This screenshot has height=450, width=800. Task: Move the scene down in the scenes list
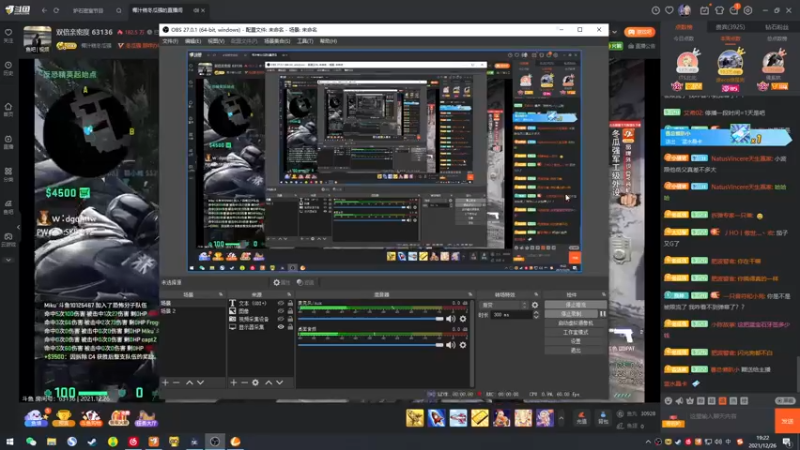[201, 382]
